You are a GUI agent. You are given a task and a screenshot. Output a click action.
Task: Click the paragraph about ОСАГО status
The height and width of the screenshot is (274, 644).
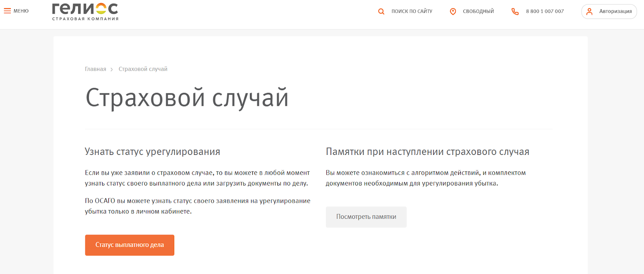tap(197, 206)
